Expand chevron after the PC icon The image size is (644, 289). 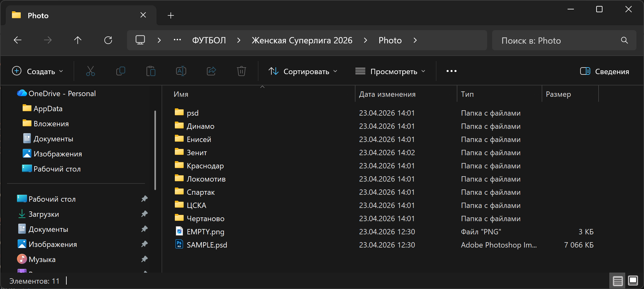(159, 40)
